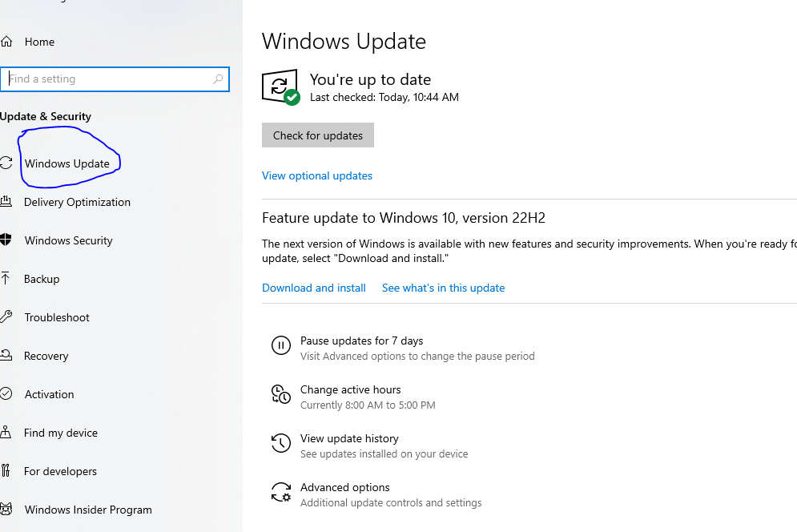Click the Windows Security shield icon
This screenshot has width=797, height=532.
[x=6, y=240]
